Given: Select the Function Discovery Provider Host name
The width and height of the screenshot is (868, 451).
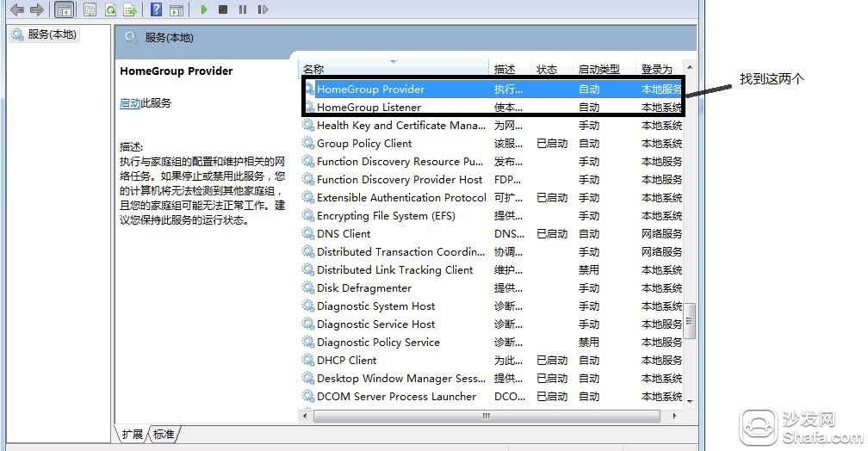Looking at the screenshot, I should (x=400, y=180).
